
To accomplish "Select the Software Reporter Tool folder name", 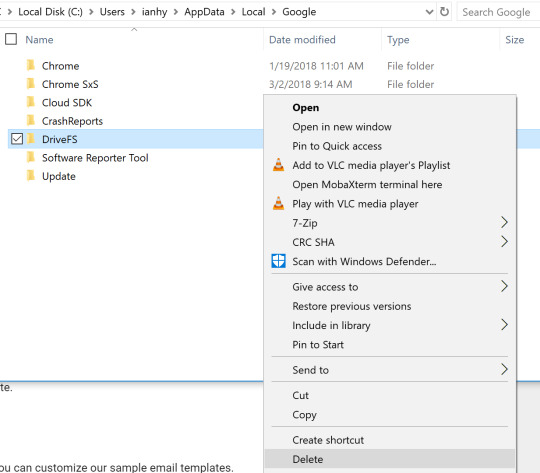I will [95, 158].
